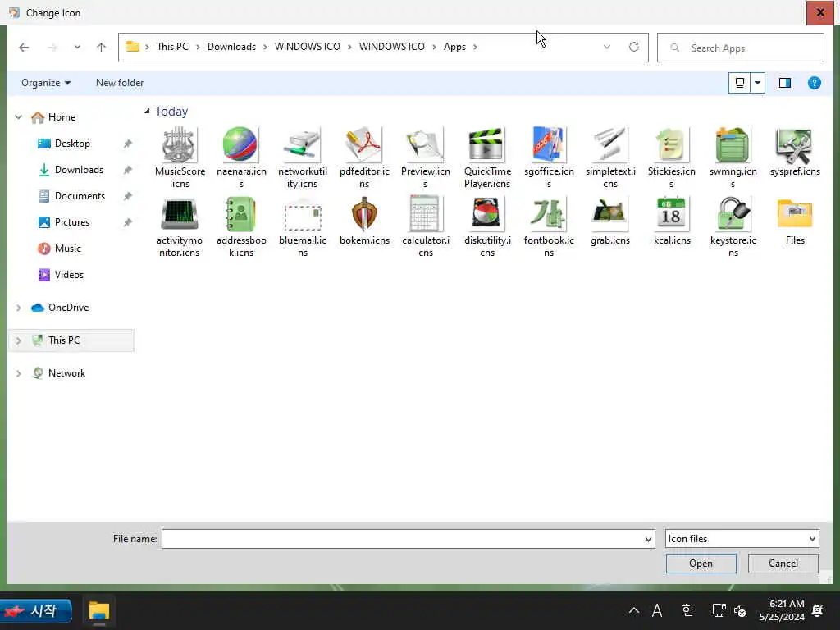Open the view options dropdown arrow
This screenshot has width=840, height=630.
[x=757, y=83]
